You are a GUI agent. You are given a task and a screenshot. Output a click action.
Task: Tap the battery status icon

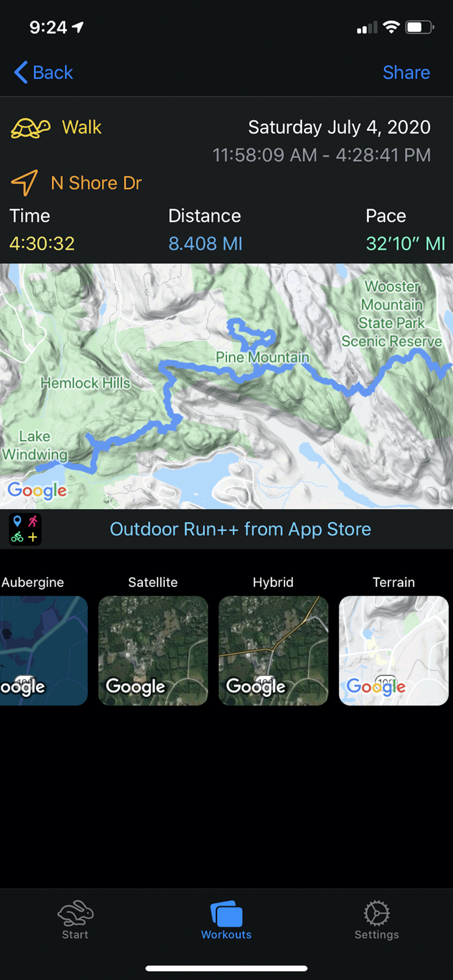tap(420, 27)
